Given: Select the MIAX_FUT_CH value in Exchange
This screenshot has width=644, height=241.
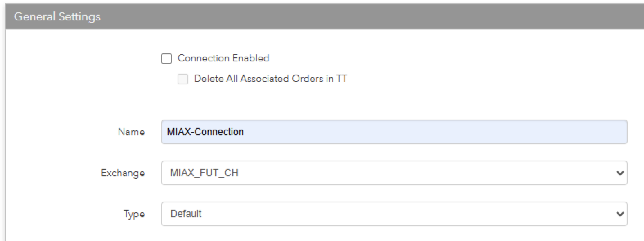Looking at the screenshot, I should [x=204, y=173].
